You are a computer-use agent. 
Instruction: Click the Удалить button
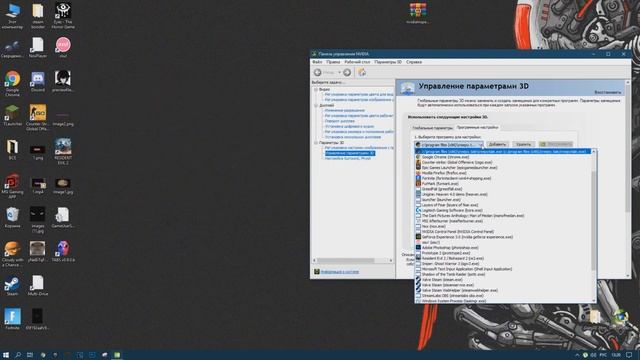523,144
